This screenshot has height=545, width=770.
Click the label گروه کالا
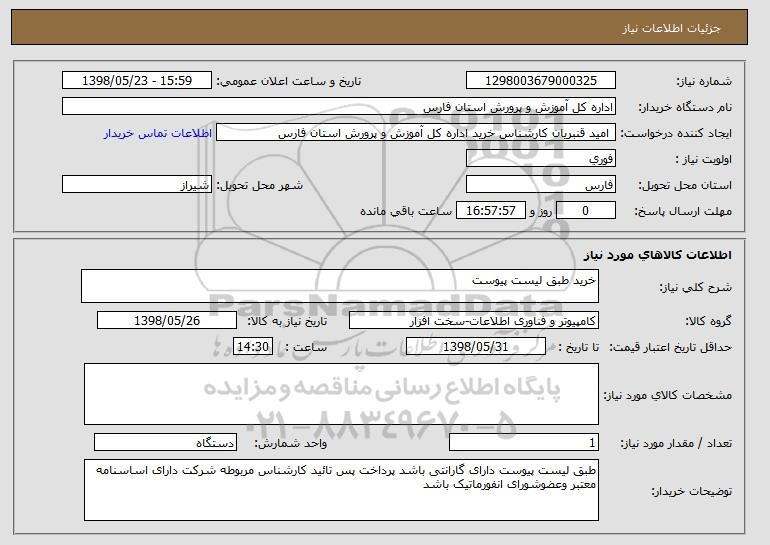click(x=708, y=321)
